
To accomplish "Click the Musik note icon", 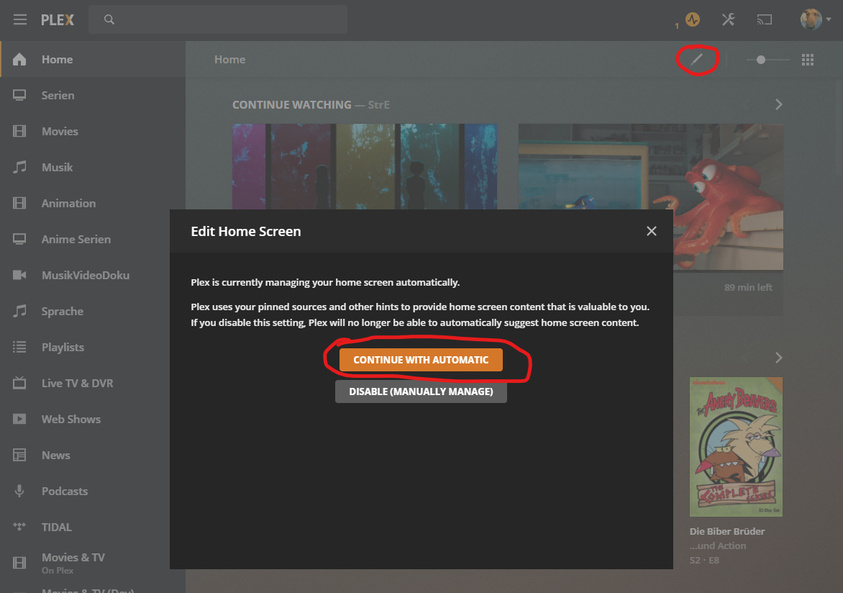I will [19, 167].
